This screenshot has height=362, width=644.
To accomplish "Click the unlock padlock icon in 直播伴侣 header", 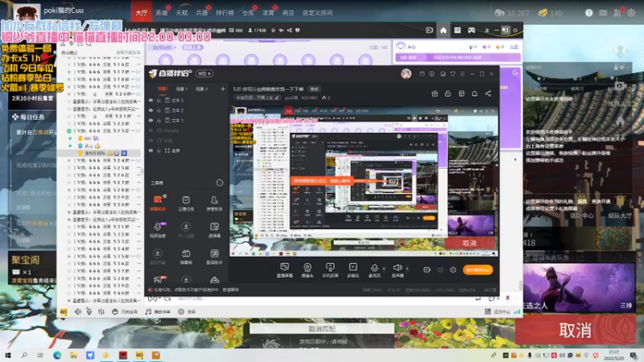I will (x=448, y=93).
